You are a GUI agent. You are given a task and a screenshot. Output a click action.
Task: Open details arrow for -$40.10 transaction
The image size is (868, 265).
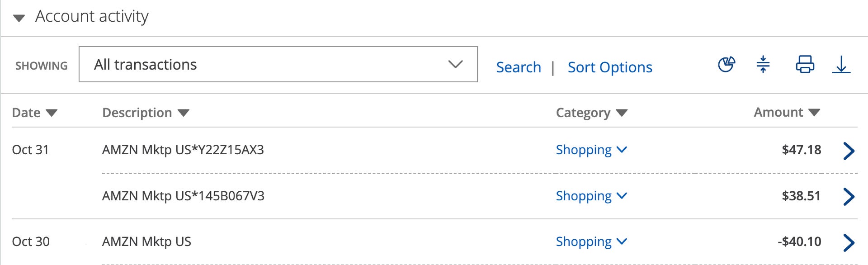pyautogui.click(x=849, y=242)
